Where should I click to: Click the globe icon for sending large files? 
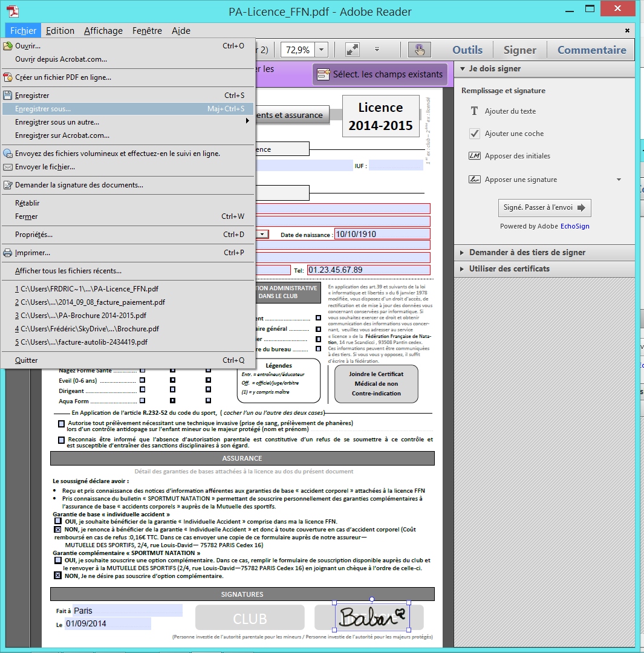click(7, 153)
